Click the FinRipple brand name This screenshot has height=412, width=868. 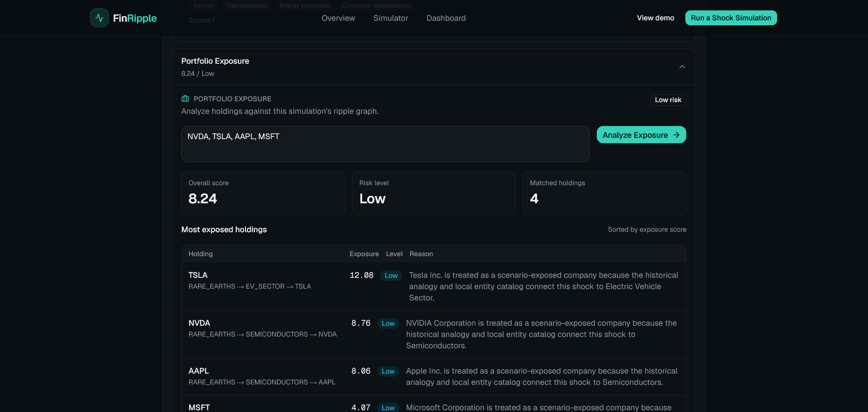(x=135, y=18)
